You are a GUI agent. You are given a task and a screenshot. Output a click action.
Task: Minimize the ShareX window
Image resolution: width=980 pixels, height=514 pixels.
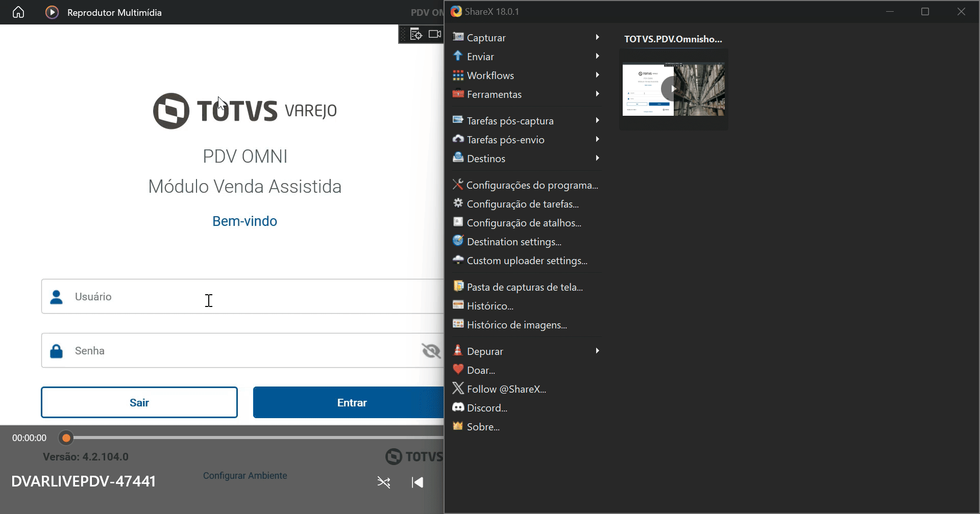(x=890, y=11)
